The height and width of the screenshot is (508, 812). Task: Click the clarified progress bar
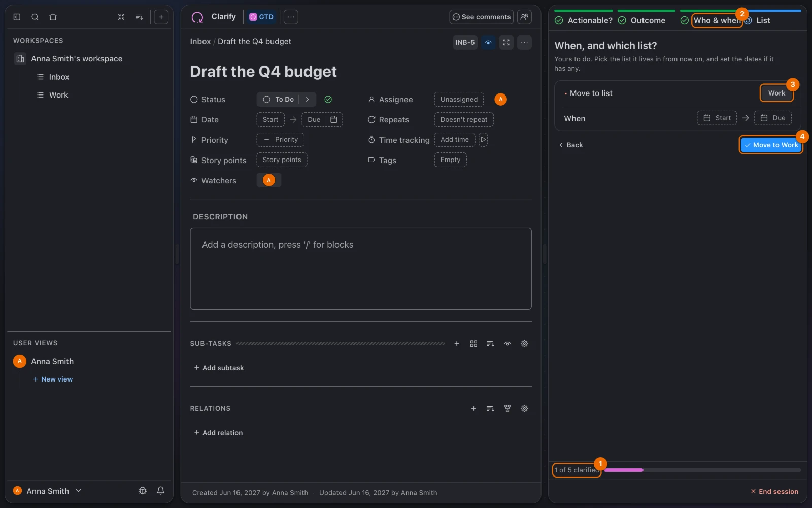702,470
